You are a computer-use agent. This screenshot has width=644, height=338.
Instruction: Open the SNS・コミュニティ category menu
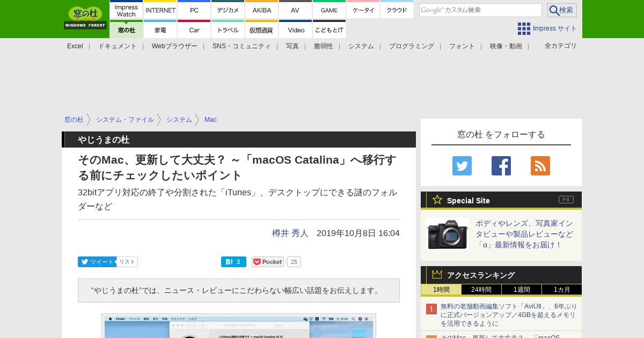coord(241,46)
